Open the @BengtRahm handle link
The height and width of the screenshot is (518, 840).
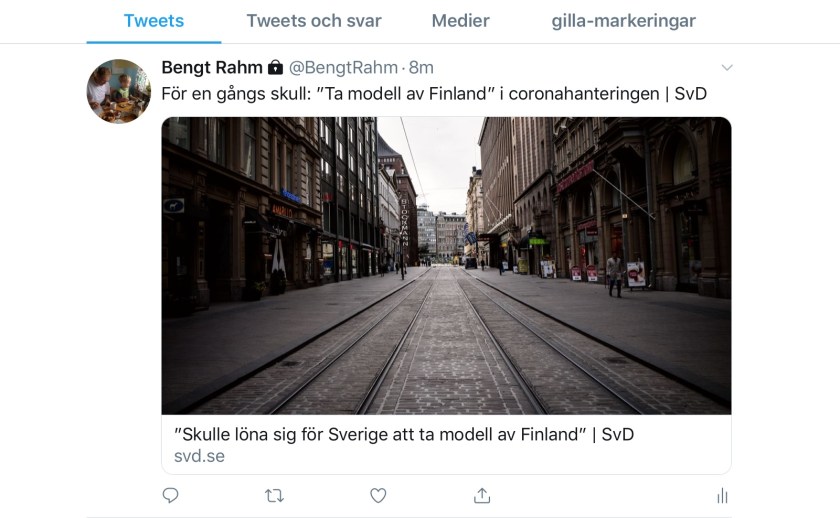click(343, 68)
